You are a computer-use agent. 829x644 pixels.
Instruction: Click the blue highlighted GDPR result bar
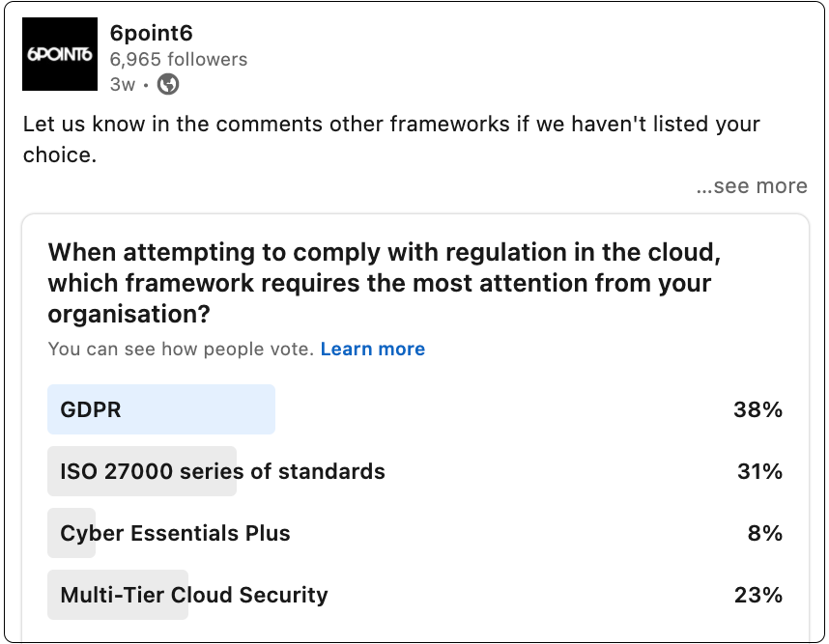click(x=161, y=409)
